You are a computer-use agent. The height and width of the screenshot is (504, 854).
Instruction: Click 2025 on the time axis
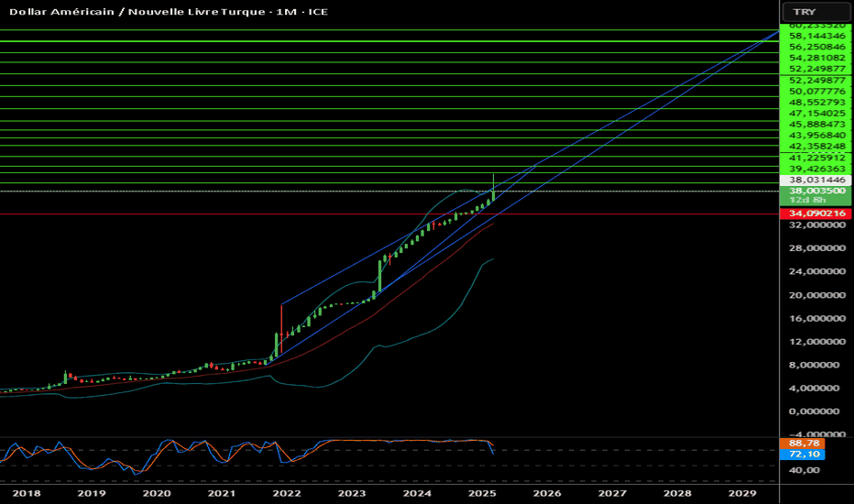(x=482, y=493)
